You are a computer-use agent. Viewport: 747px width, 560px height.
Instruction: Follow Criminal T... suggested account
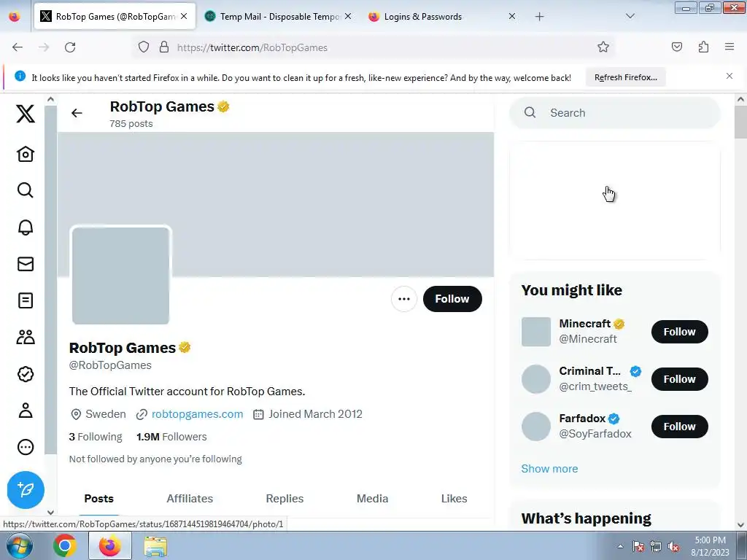click(679, 379)
